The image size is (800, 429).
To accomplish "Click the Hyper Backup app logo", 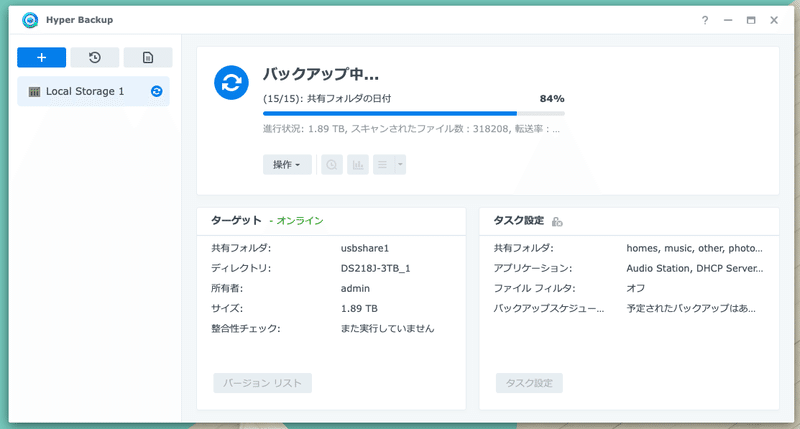I will point(30,20).
